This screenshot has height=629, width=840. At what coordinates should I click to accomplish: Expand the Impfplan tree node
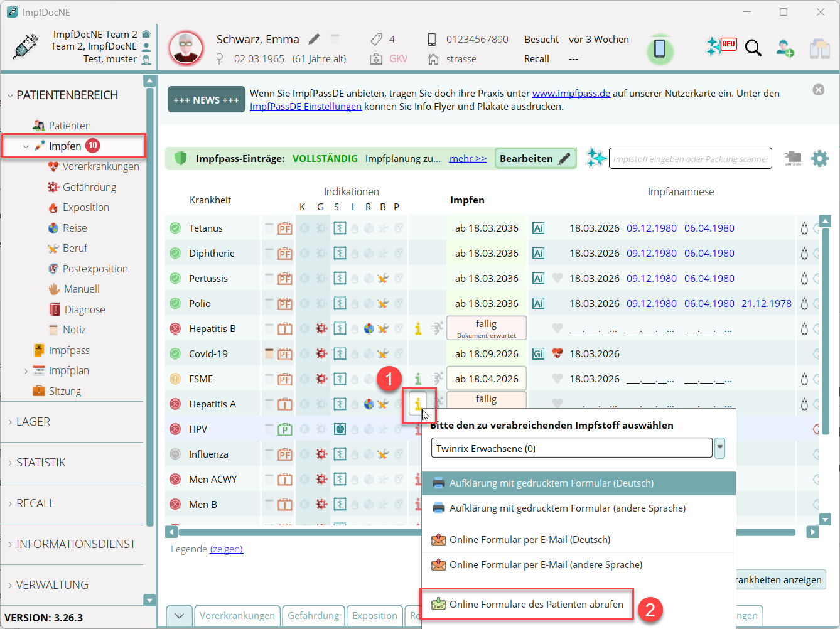[x=26, y=371]
